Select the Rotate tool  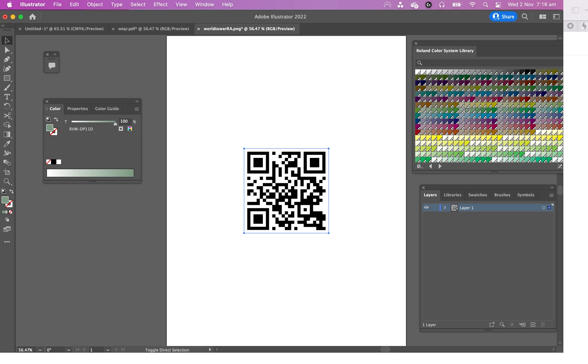coord(7,107)
